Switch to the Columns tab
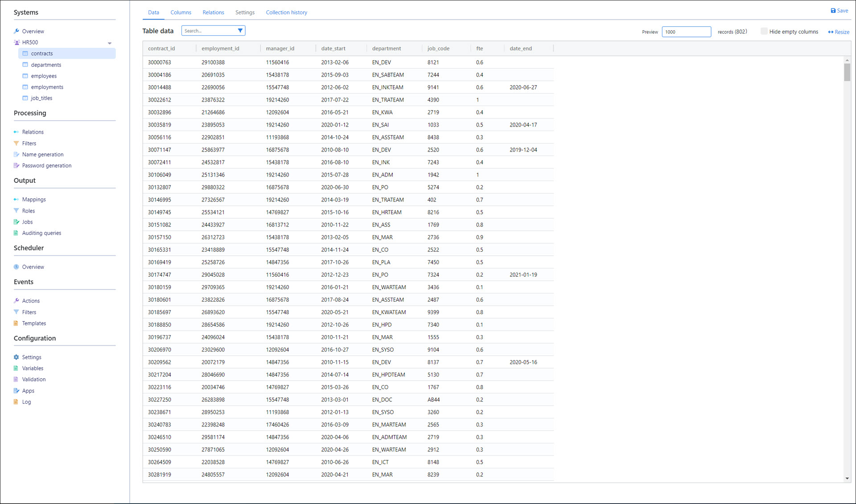Screen dimensions: 856x504 coord(181,12)
